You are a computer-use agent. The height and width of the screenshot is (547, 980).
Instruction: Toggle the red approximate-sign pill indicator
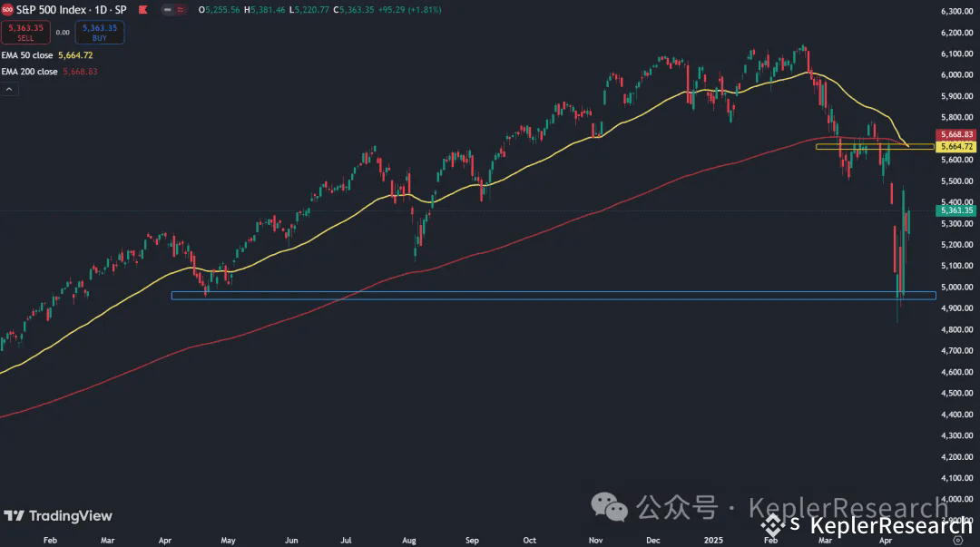coord(180,10)
